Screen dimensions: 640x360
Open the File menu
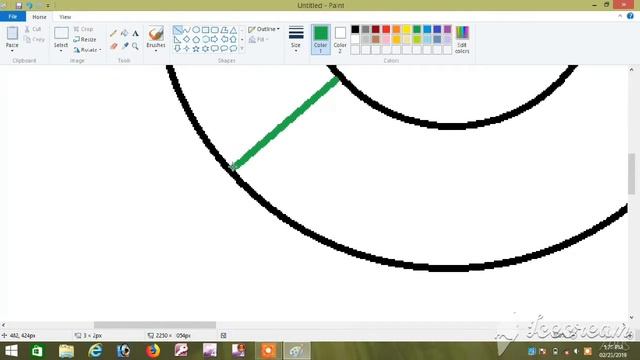(x=13, y=17)
